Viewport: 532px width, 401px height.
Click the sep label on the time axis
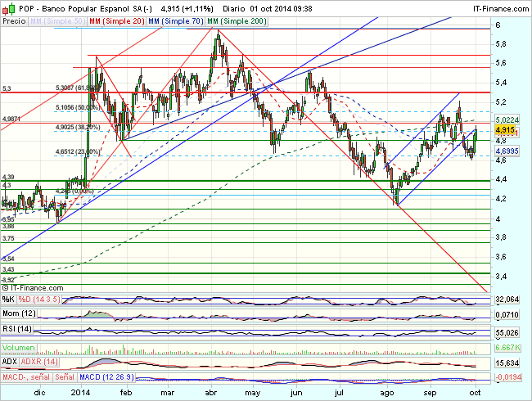[x=430, y=393]
